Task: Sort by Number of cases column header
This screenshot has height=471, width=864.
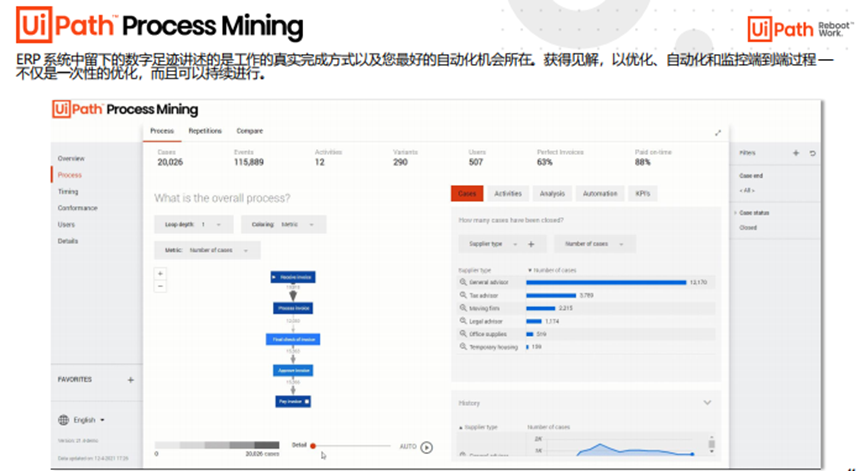Action: tap(552, 270)
